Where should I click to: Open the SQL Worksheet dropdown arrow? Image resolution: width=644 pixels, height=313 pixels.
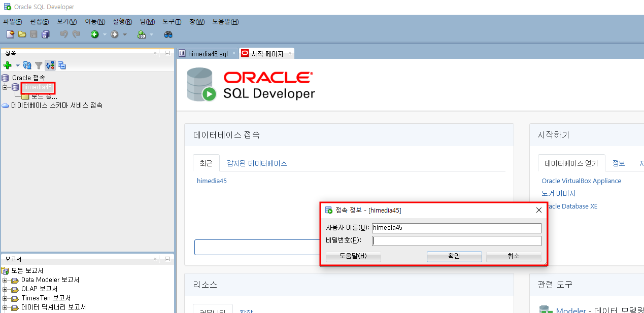pyautogui.click(x=151, y=35)
